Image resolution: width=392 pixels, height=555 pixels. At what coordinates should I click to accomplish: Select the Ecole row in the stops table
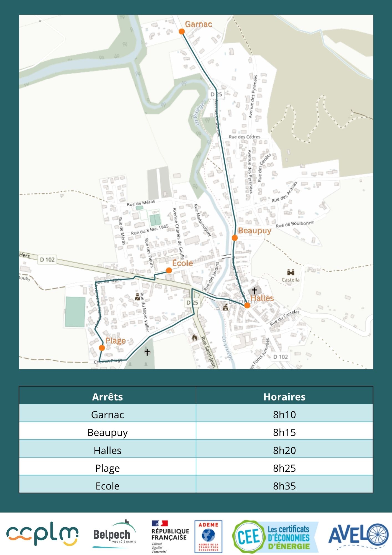pyautogui.click(x=107, y=486)
